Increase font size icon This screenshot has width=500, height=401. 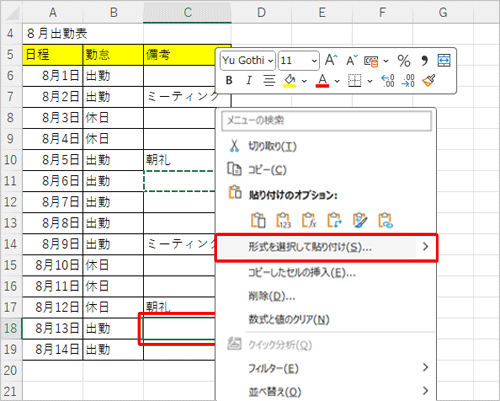(331, 60)
